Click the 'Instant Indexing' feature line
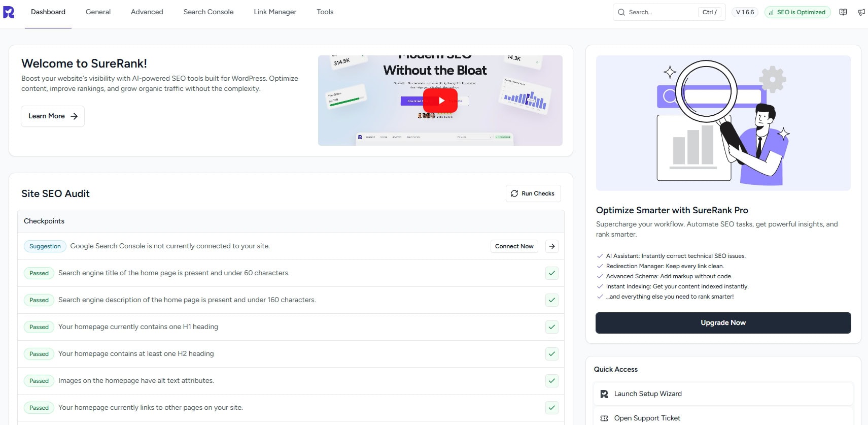This screenshot has height=425, width=868. 677,286
